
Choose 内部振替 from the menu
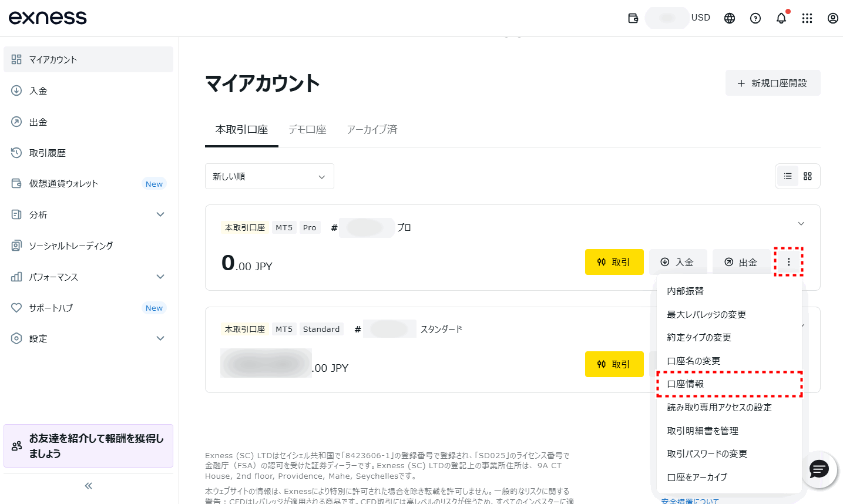(728, 291)
